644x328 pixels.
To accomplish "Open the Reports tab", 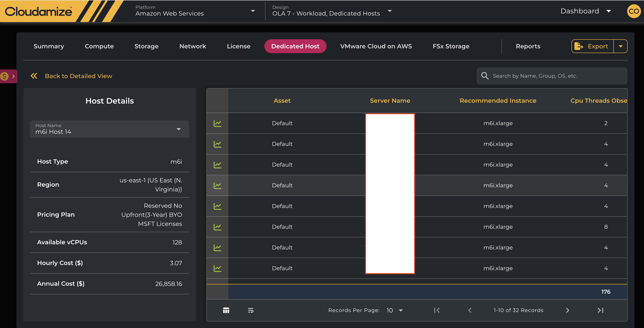I will [x=528, y=46].
